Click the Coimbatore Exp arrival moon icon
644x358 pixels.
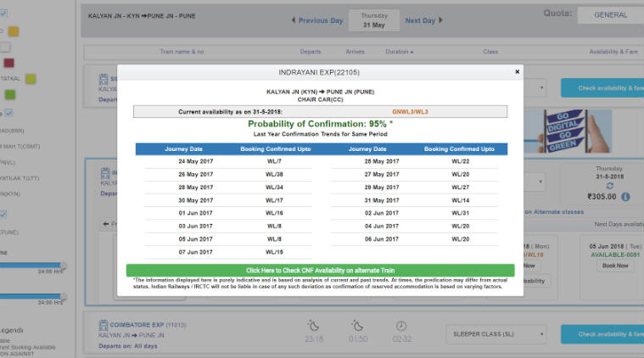click(357, 326)
